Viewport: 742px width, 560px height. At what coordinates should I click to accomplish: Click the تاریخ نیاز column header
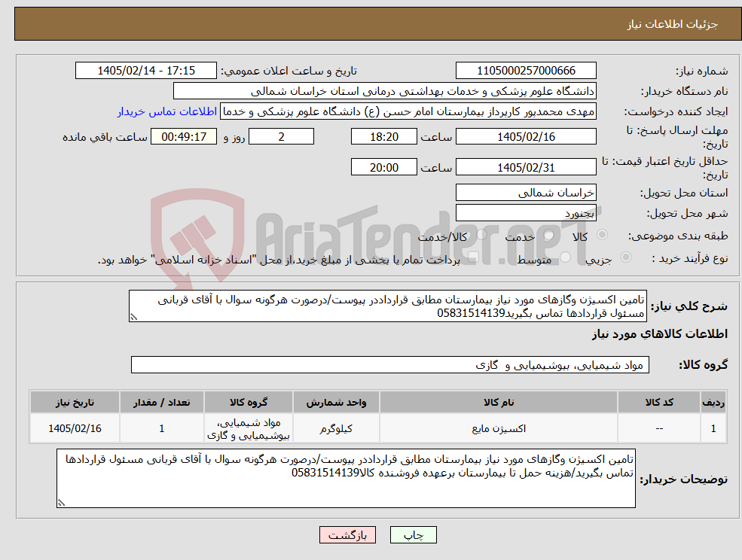coord(75,403)
